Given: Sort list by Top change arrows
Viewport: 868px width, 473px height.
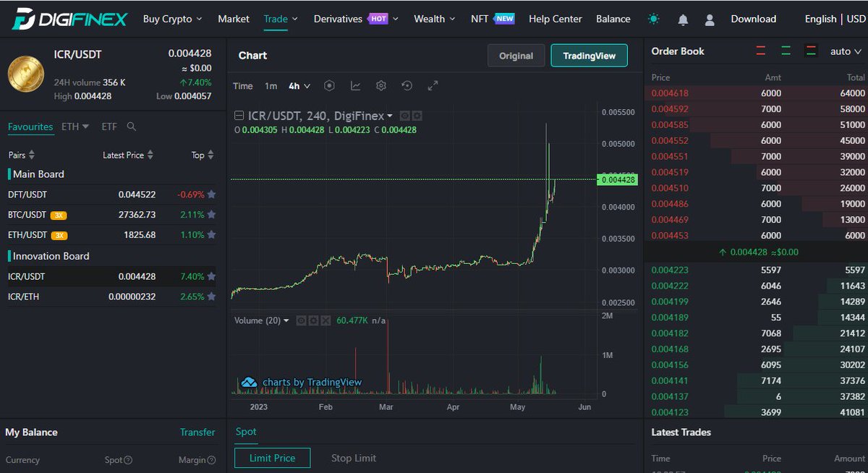Looking at the screenshot, I should click(x=211, y=155).
